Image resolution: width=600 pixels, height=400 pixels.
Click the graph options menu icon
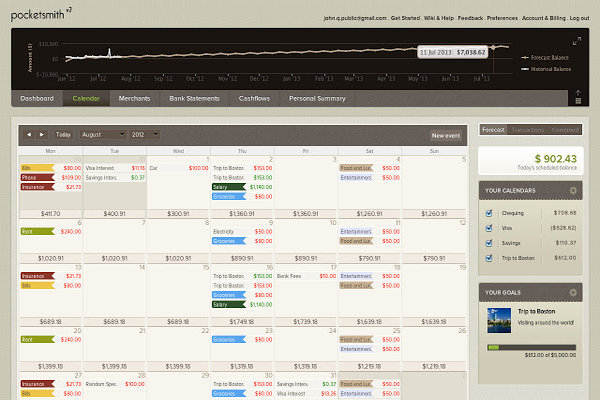pyautogui.click(x=577, y=97)
